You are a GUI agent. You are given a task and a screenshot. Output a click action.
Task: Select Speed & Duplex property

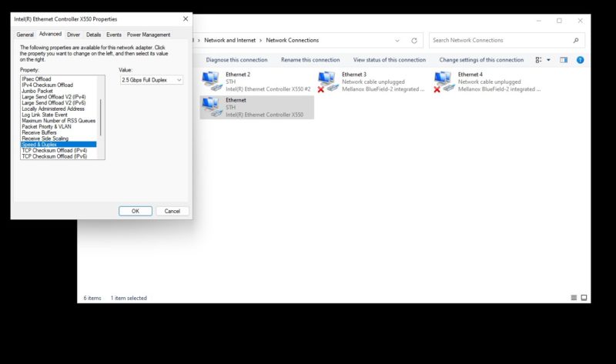click(59, 144)
